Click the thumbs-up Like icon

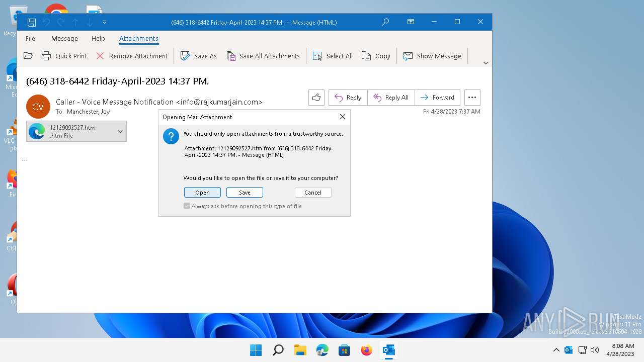(x=316, y=98)
